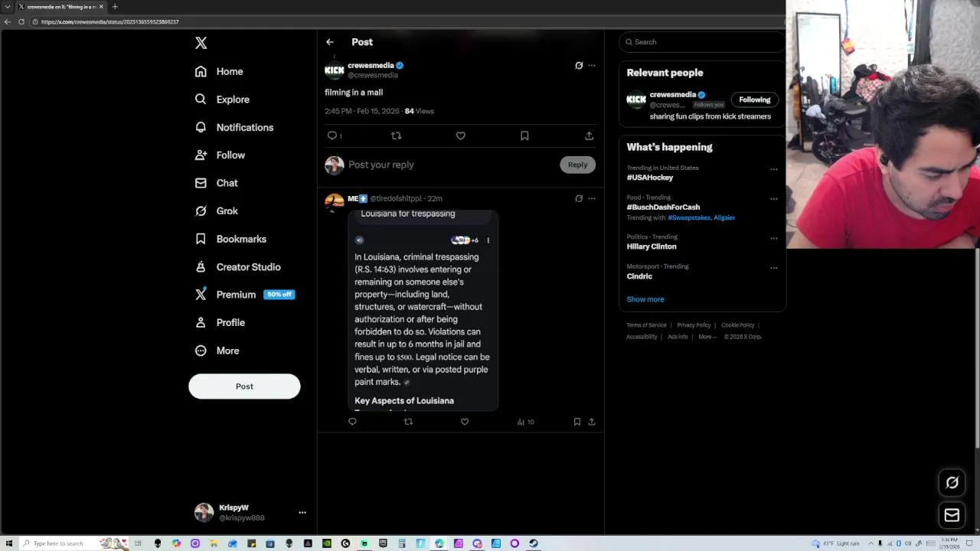Screen dimensions: 980x551
Task: Bookmark the 'filming in a mall' post
Action: [x=524, y=135]
